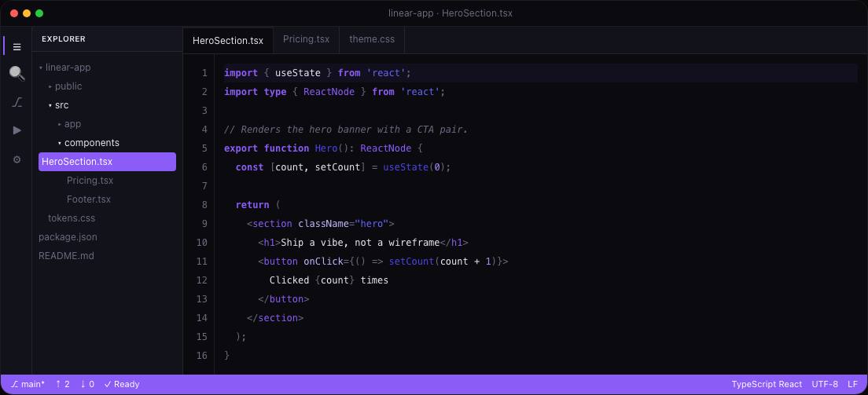This screenshot has width=868, height=395.
Task: Expand the app folder
Action: tap(69, 124)
